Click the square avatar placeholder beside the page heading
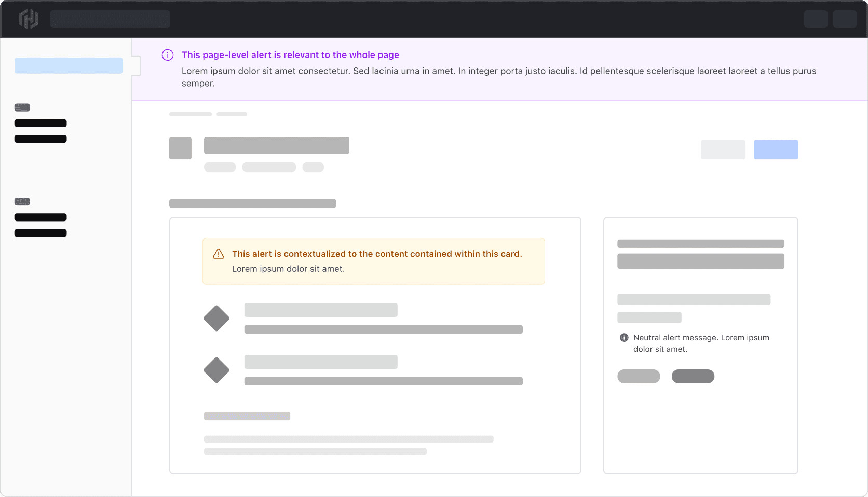Image resolution: width=868 pixels, height=497 pixels. pyautogui.click(x=180, y=148)
